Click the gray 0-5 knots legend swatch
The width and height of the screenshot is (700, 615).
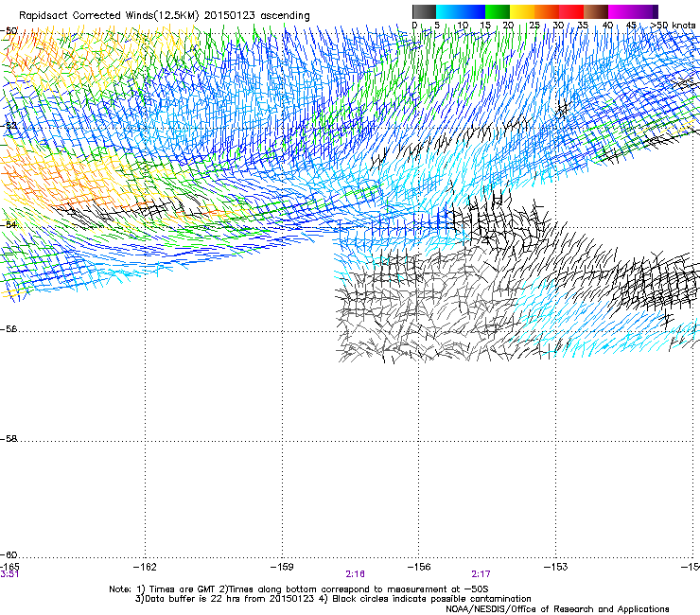tap(424, 11)
